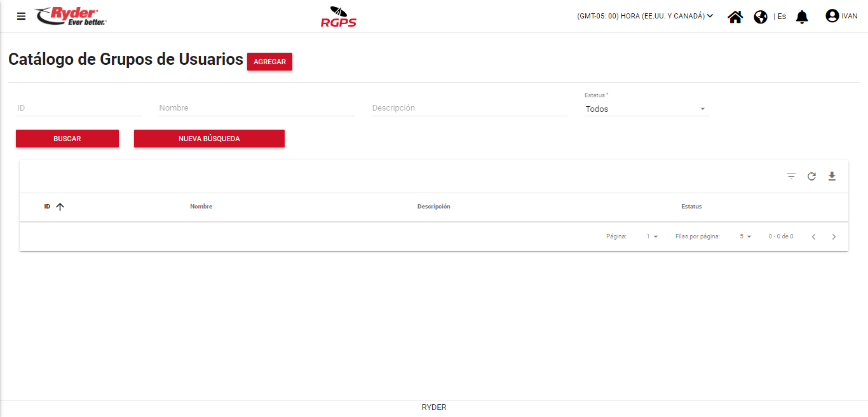Open the Estatus dropdown

pos(646,109)
